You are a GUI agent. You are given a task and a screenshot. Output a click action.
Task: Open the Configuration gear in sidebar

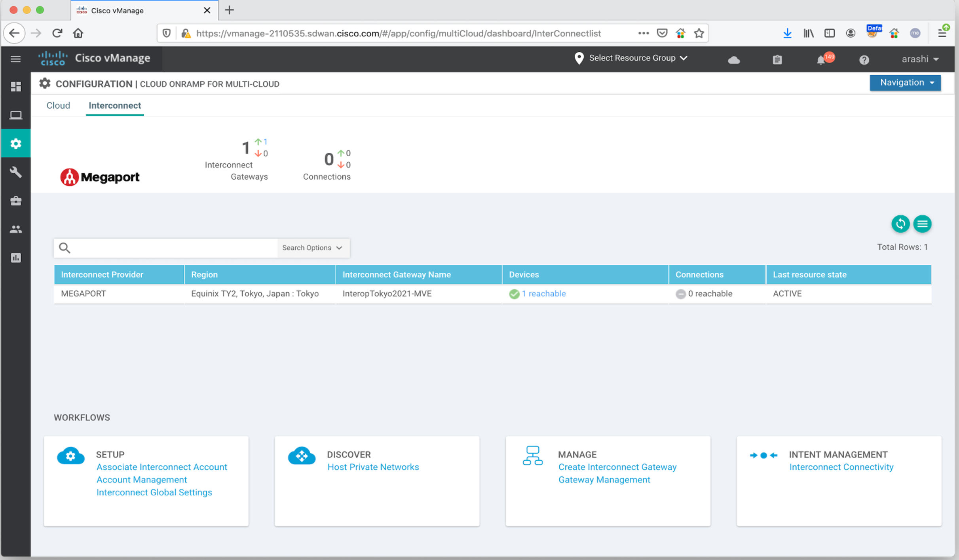pos(15,143)
